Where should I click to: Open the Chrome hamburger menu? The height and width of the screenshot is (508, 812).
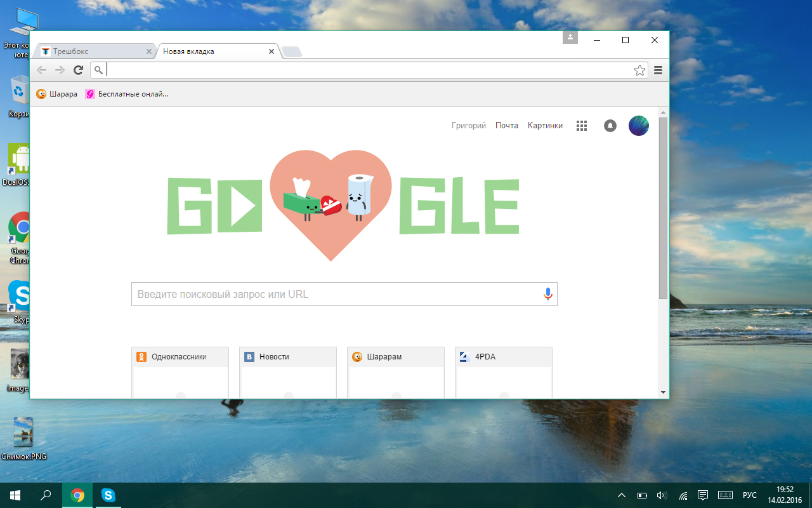pyautogui.click(x=658, y=70)
